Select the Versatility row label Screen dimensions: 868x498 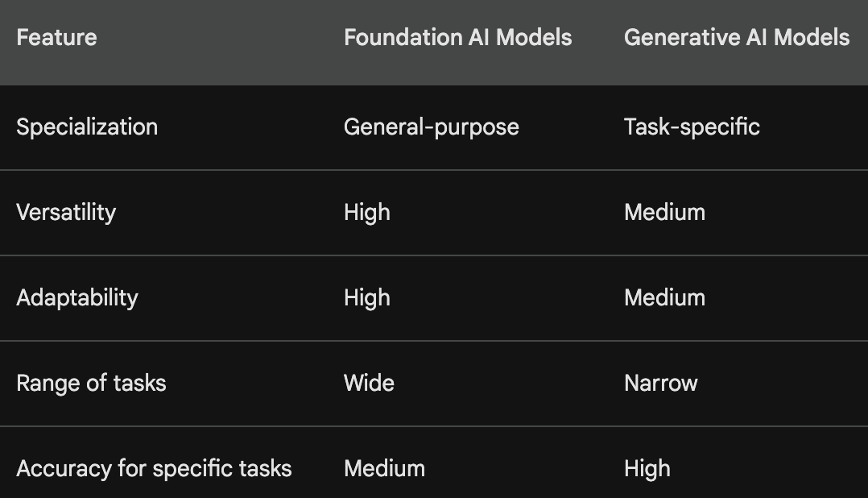(66, 213)
